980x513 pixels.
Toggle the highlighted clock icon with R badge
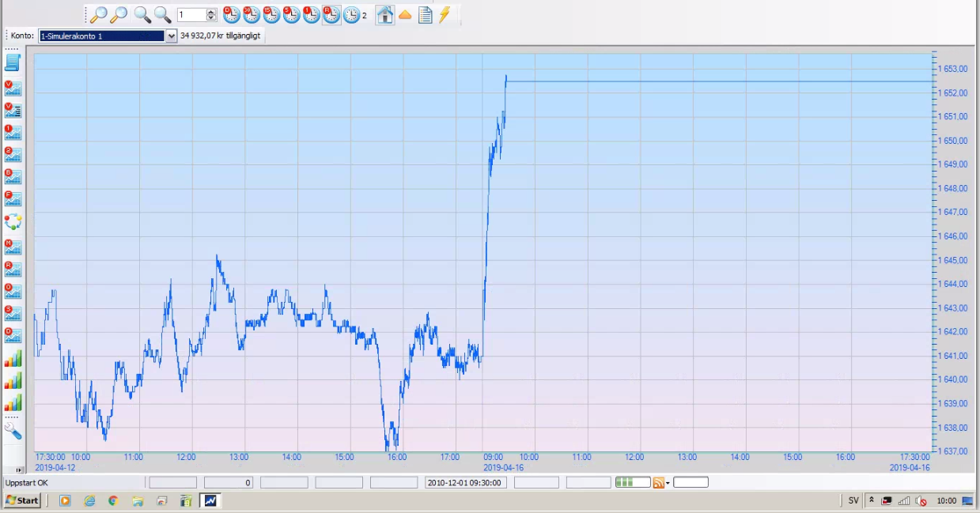click(331, 15)
